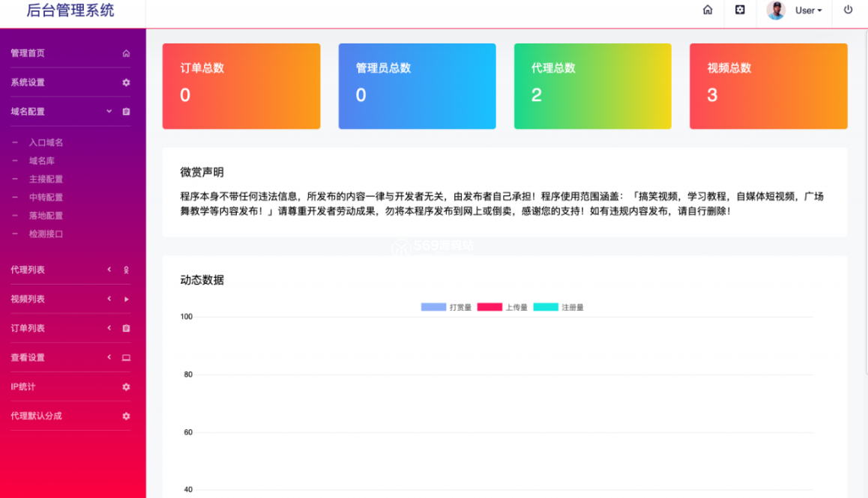Screen dimensions: 868x498
Task: Click the 微赏声明 heading
Action: [202, 172]
